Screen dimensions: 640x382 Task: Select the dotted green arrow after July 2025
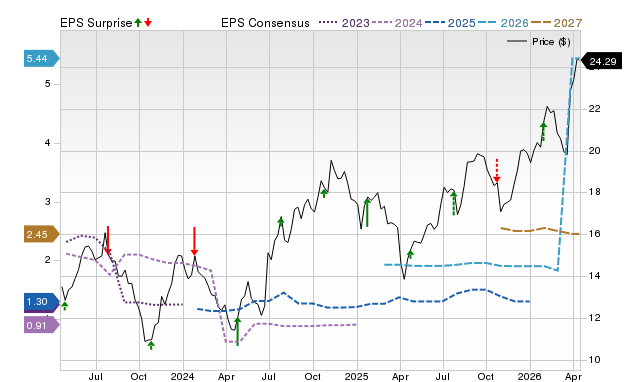453,203
